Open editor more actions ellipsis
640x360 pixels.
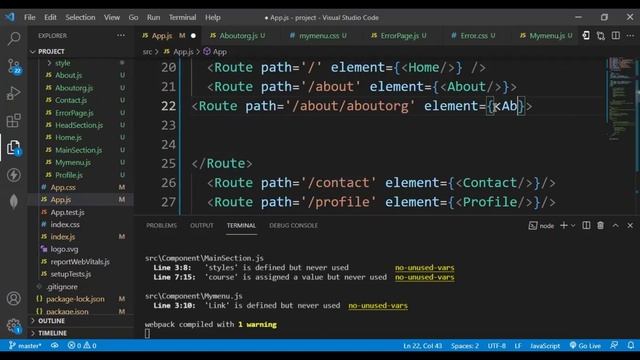[x=630, y=36]
